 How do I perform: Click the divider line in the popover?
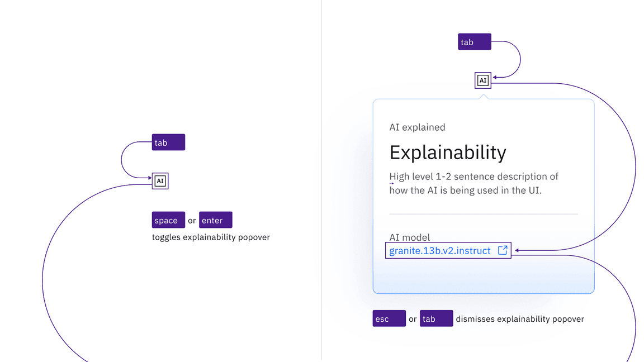[x=483, y=212]
